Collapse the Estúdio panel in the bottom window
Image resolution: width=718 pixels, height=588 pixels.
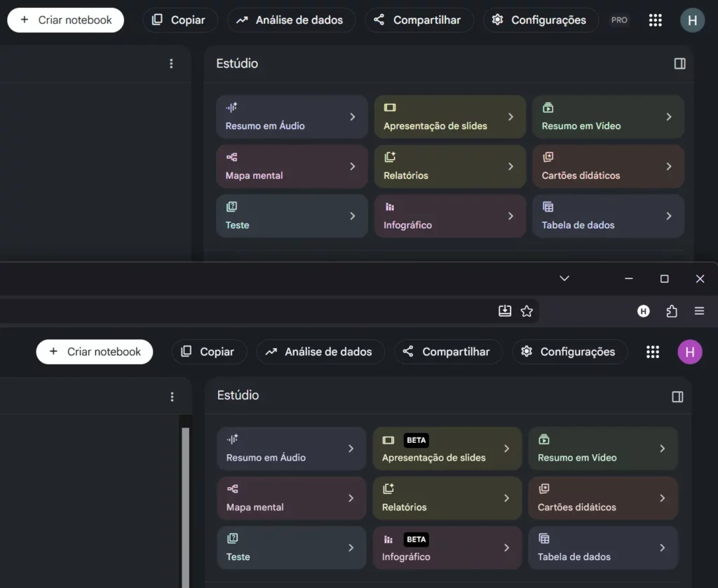click(677, 397)
